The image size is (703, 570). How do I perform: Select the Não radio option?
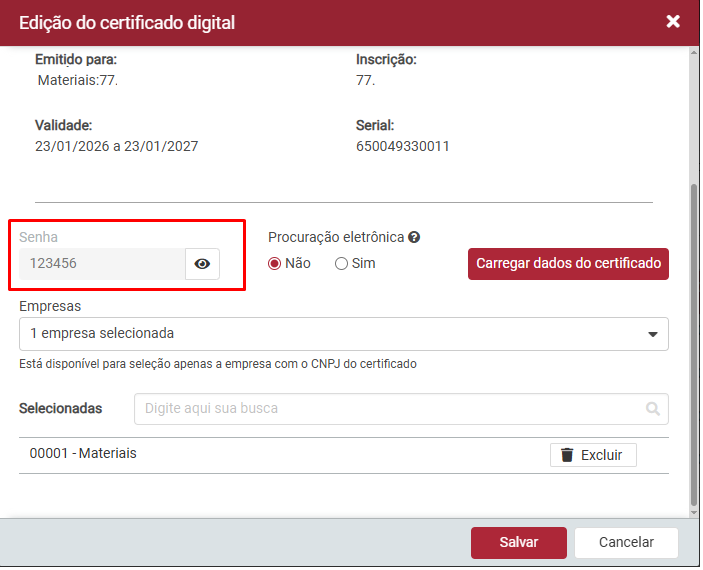274,264
